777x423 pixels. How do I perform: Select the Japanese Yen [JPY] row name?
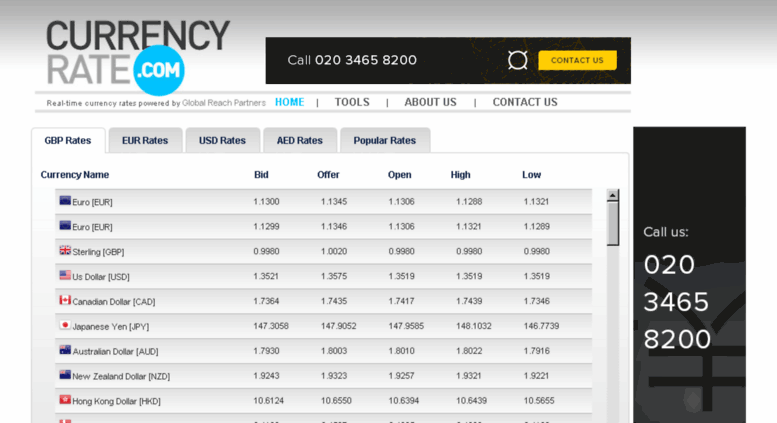click(111, 326)
